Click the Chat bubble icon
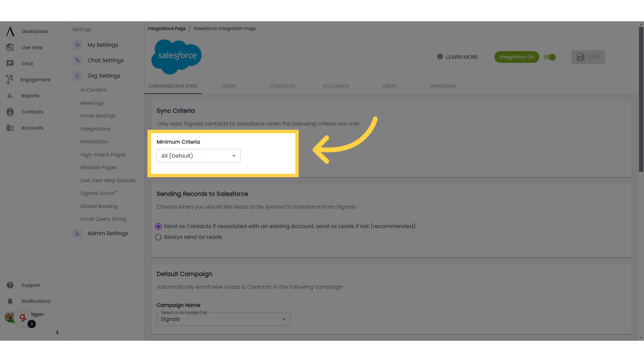 [10, 64]
